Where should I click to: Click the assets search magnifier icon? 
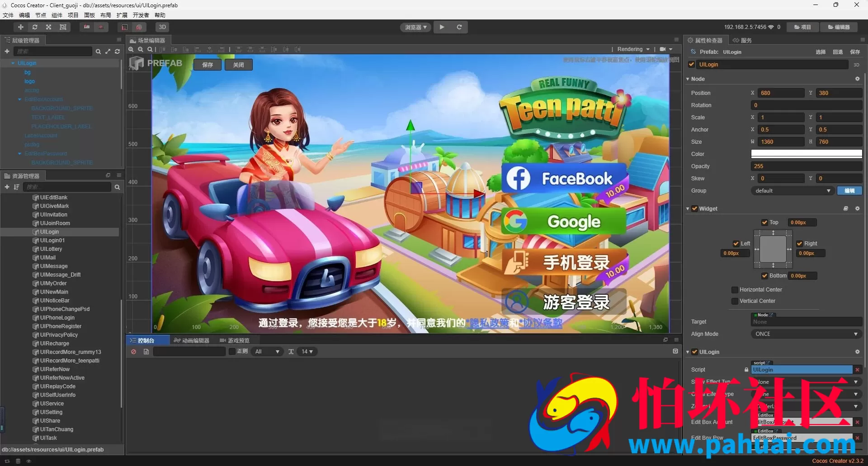117,187
